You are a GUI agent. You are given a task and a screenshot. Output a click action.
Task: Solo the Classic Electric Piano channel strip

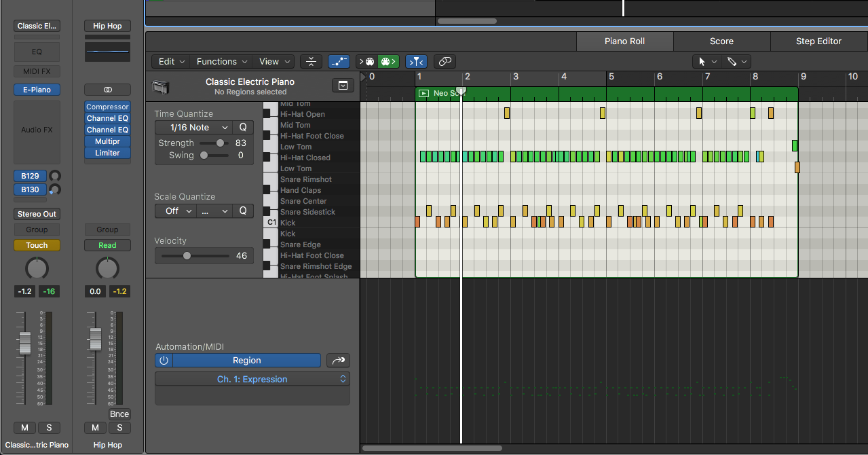[x=49, y=427]
